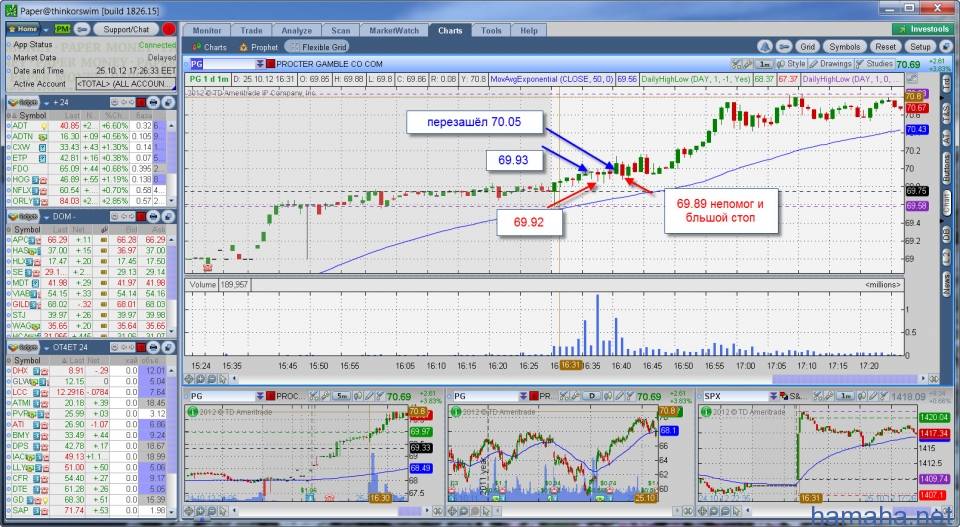Screen dimensions: 960x527
Task: Click the Setup button
Action: tap(920, 47)
